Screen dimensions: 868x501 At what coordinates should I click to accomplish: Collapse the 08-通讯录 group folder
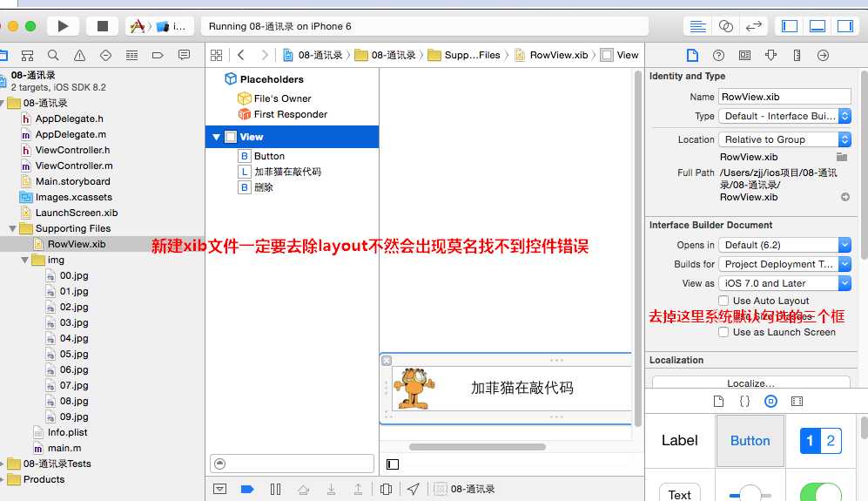3,103
